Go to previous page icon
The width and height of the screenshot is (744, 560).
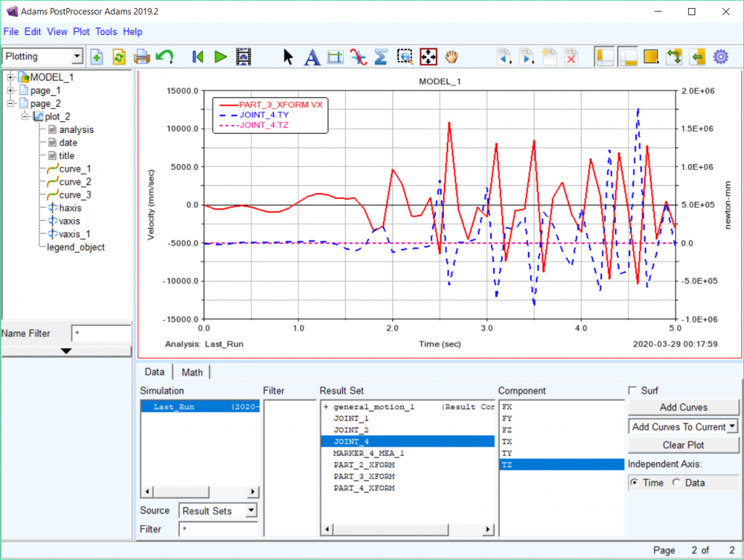pos(504,57)
